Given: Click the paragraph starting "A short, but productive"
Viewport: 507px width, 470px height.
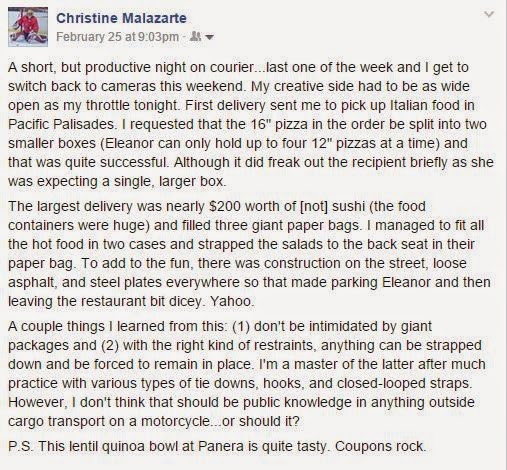Looking at the screenshot, I should (x=251, y=124).
